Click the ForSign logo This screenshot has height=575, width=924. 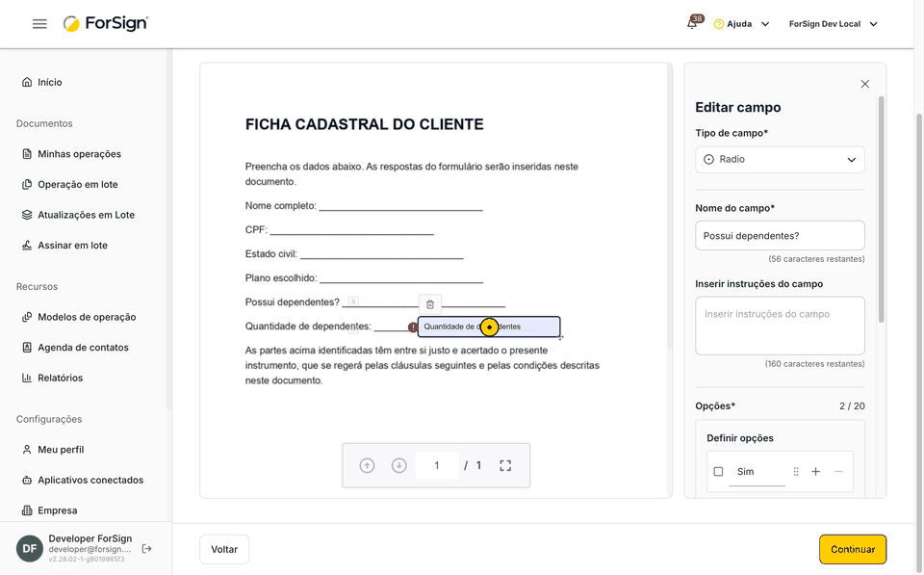[x=106, y=23]
